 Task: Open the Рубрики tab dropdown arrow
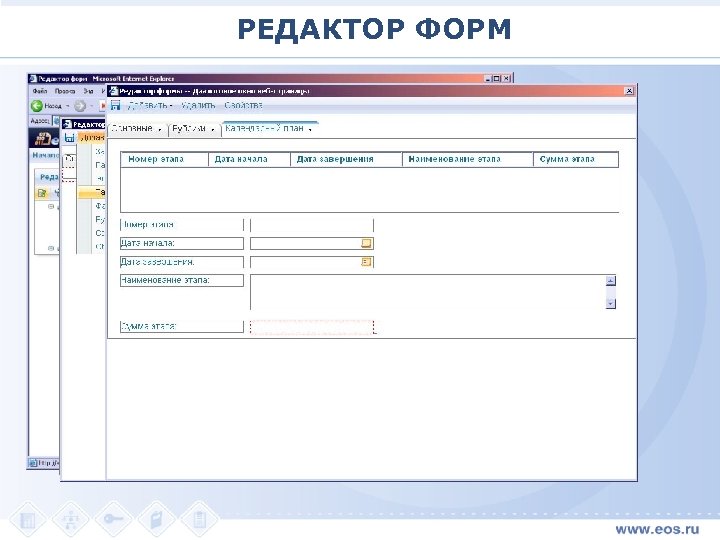point(213,130)
